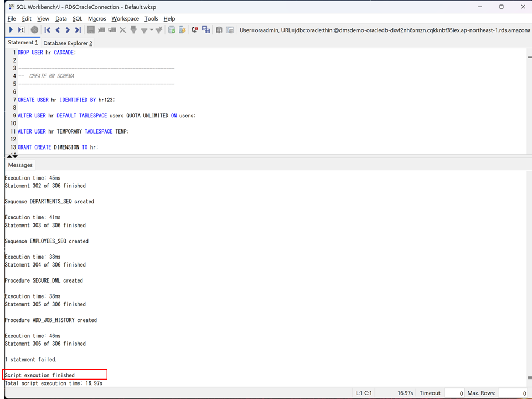Toggle the Ignore errors icon
532x399 pixels.
(x=195, y=30)
